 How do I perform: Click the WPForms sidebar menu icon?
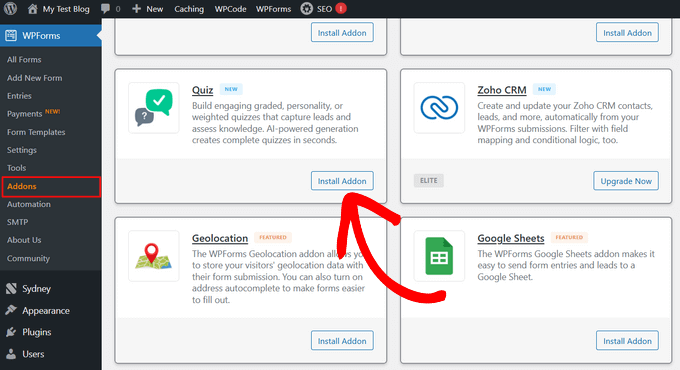[11, 36]
